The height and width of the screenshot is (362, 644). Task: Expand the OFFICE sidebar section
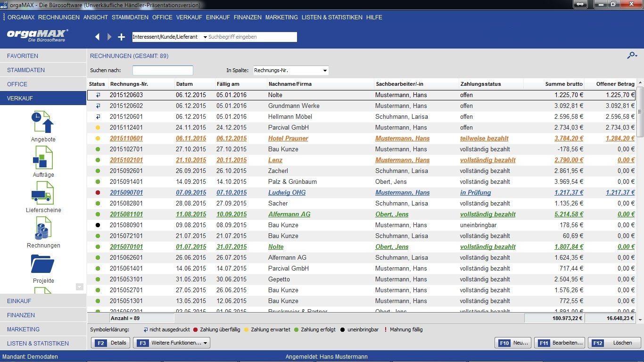(43, 84)
